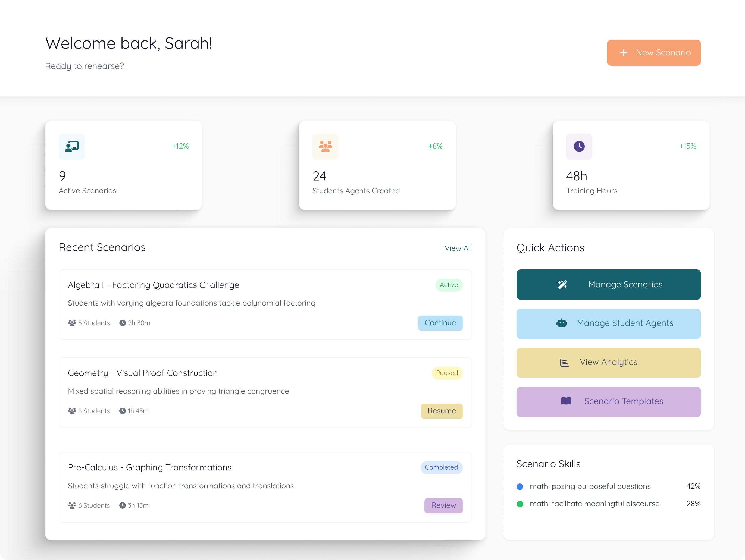Click the Active status badge
This screenshot has height=560, width=745.
[x=449, y=285]
